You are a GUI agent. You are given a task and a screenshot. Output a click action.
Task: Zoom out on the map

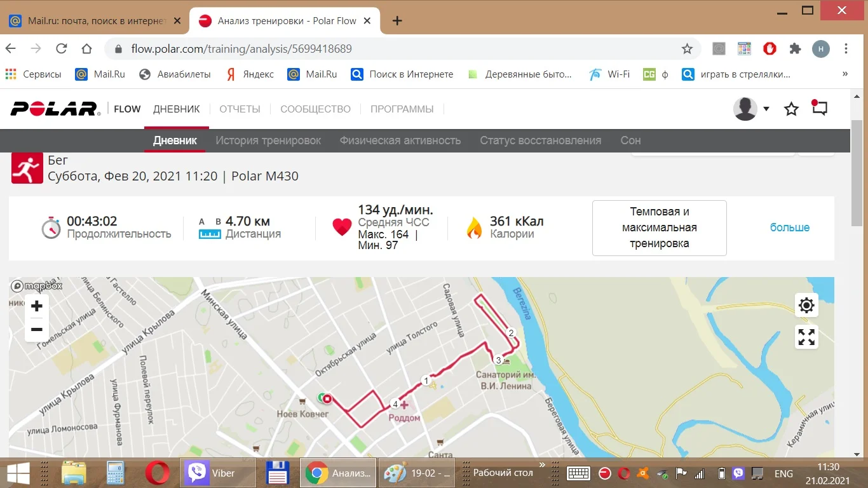click(37, 329)
